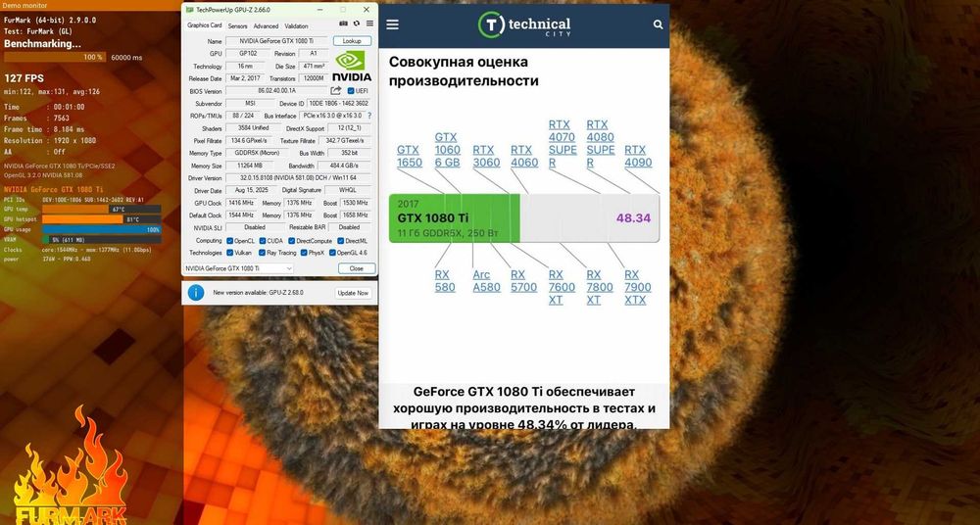Open the RX 7900 XTX link
This screenshot has height=525, width=980.
tap(638, 287)
